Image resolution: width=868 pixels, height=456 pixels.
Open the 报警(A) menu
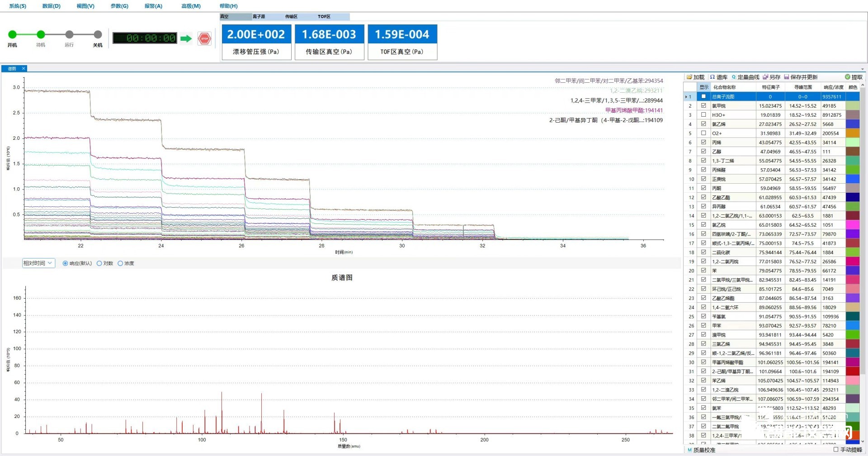153,6
